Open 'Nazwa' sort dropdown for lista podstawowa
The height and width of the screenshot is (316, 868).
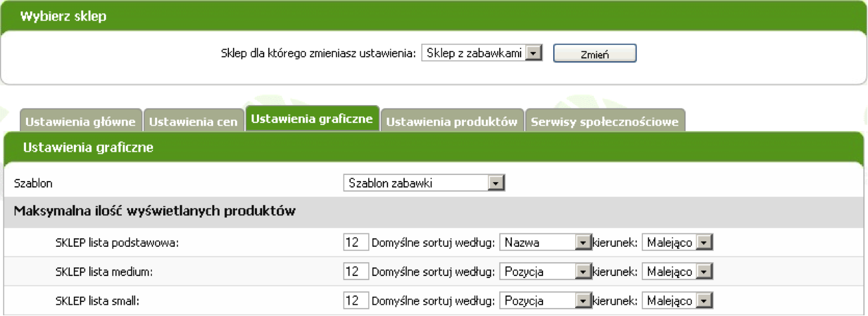(x=545, y=243)
